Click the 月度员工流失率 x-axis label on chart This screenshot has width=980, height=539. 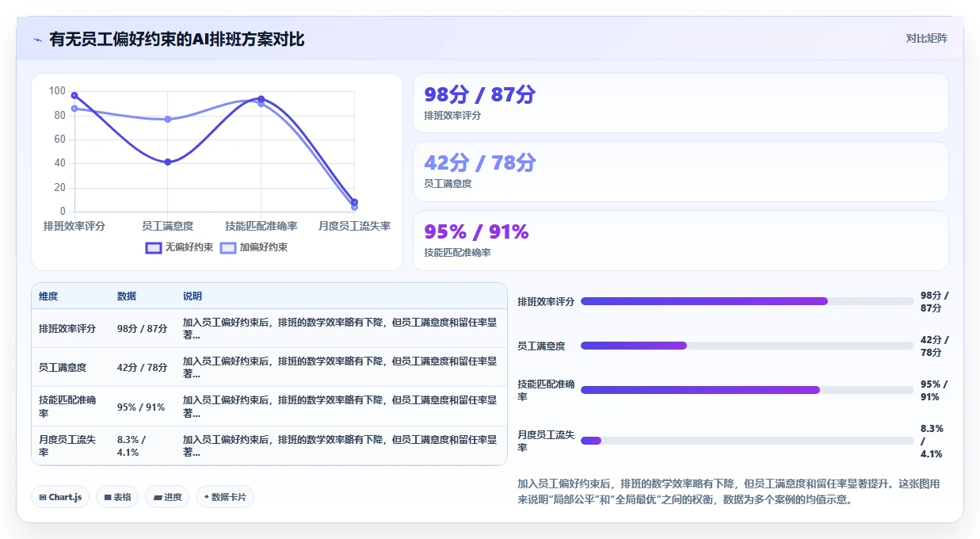(354, 226)
